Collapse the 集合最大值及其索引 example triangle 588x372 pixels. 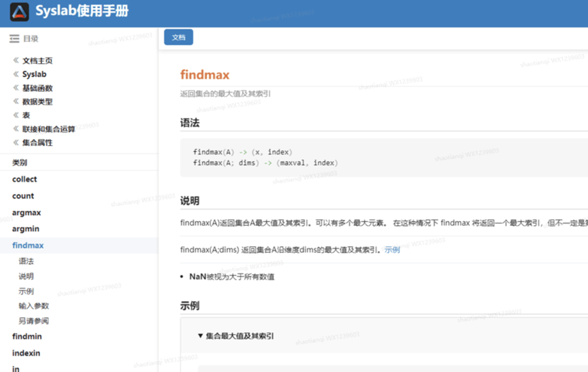[201, 336]
